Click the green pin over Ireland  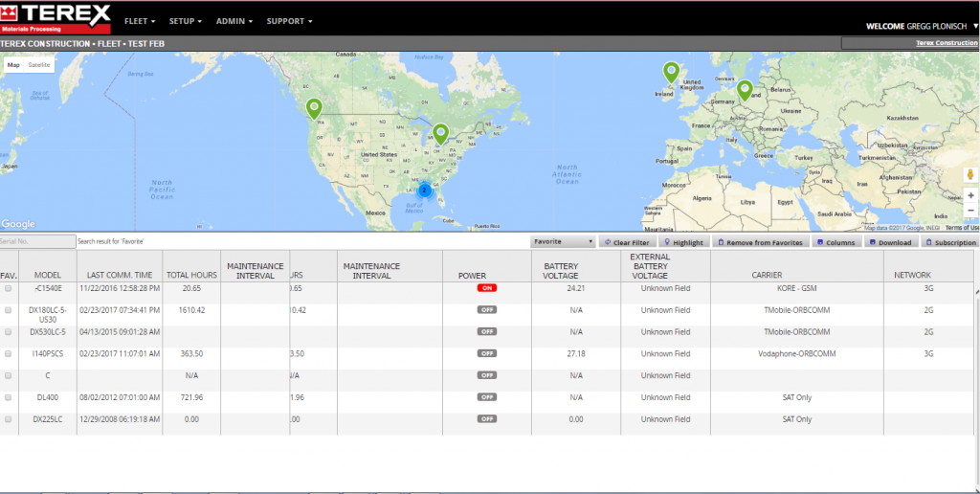[x=671, y=73]
